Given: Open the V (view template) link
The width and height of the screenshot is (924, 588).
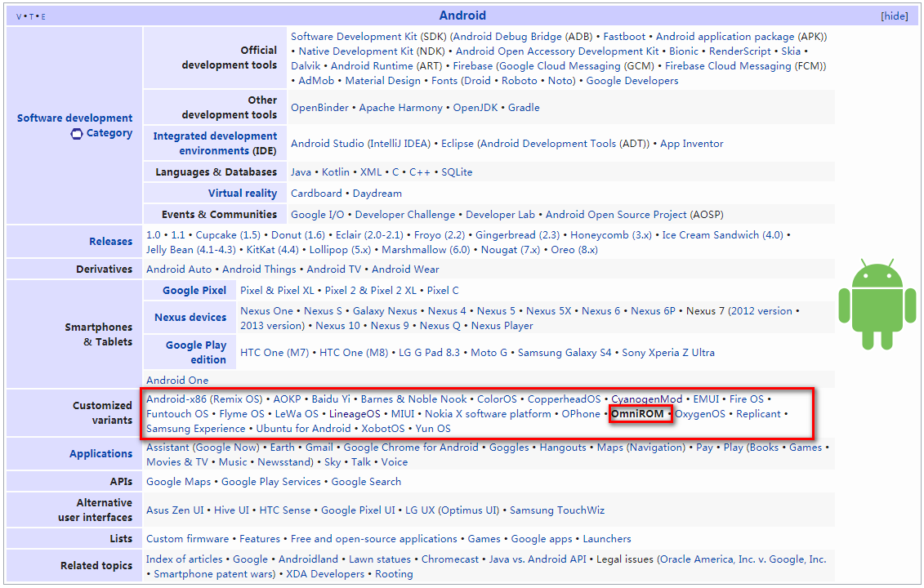Looking at the screenshot, I should coord(19,16).
